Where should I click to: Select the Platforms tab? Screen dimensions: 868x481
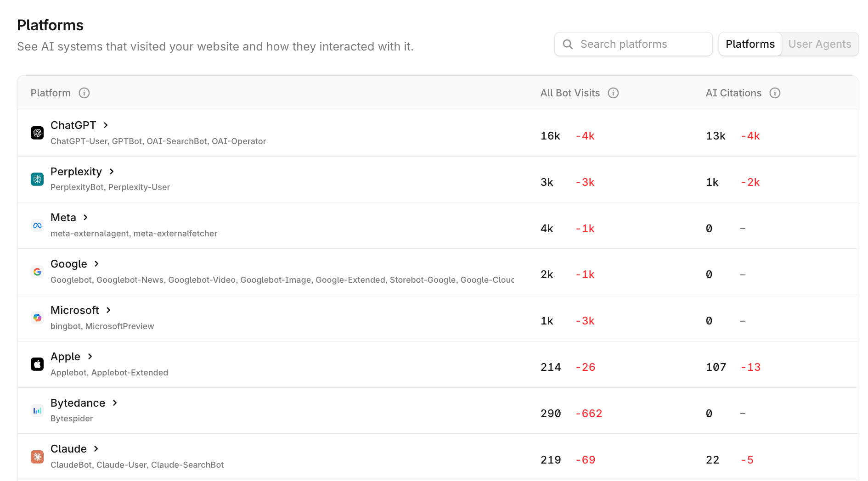coord(750,44)
